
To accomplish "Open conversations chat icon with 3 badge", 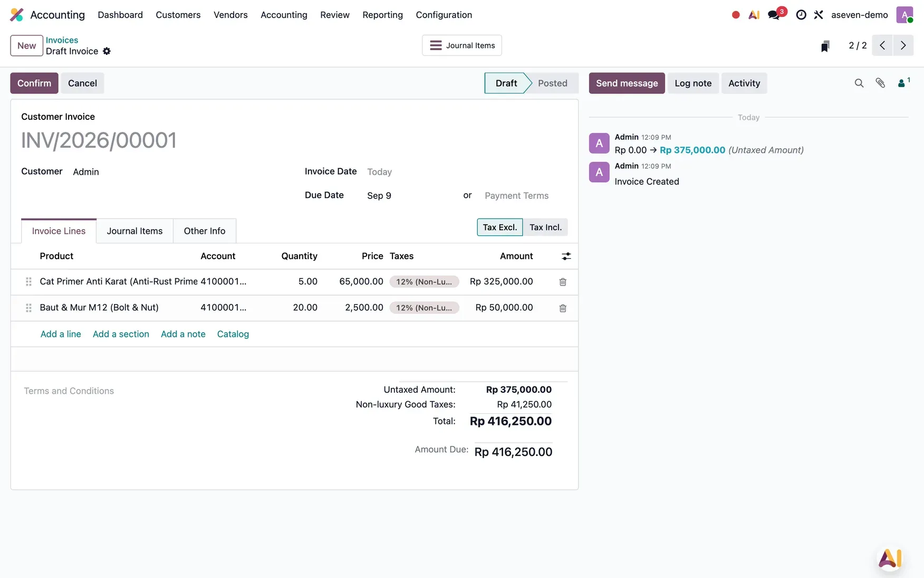I will (774, 15).
